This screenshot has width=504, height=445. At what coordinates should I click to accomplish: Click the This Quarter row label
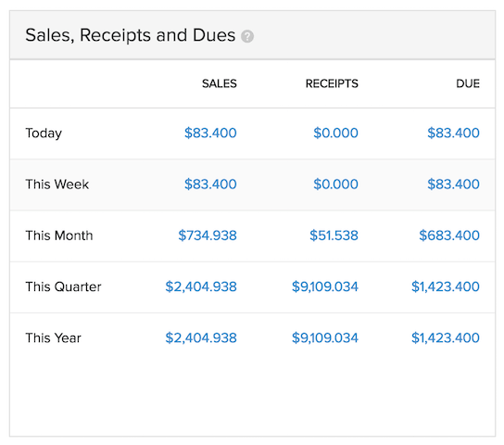pos(63,286)
